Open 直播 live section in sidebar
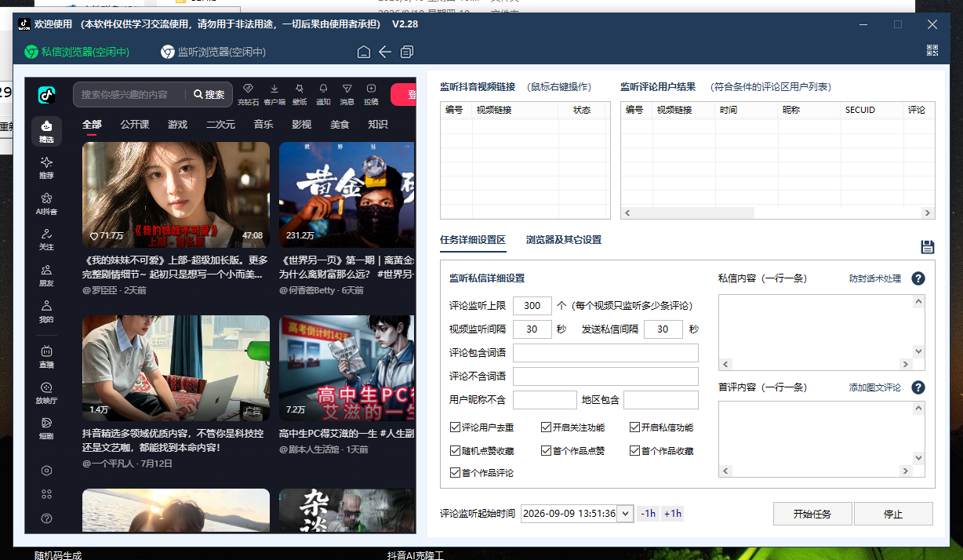Image resolution: width=963 pixels, height=560 pixels. pyautogui.click(x=46, y=357)
